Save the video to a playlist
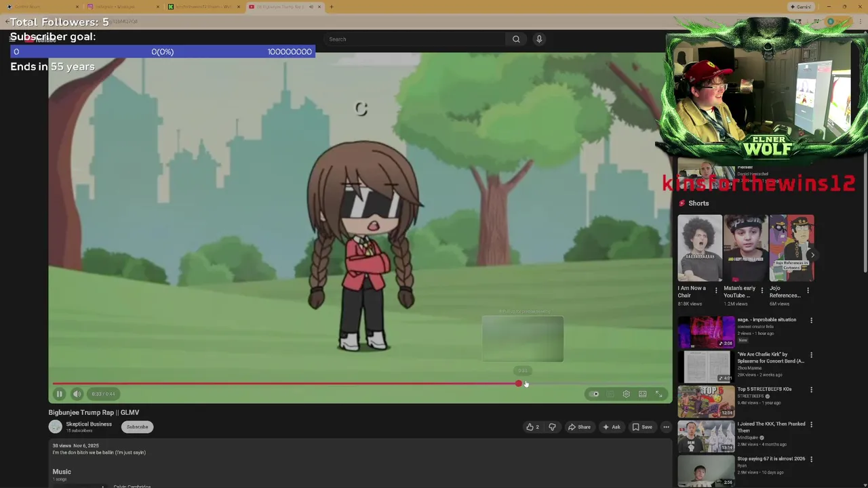The height and width of the screenshot is (488, 868). [642, 427]
